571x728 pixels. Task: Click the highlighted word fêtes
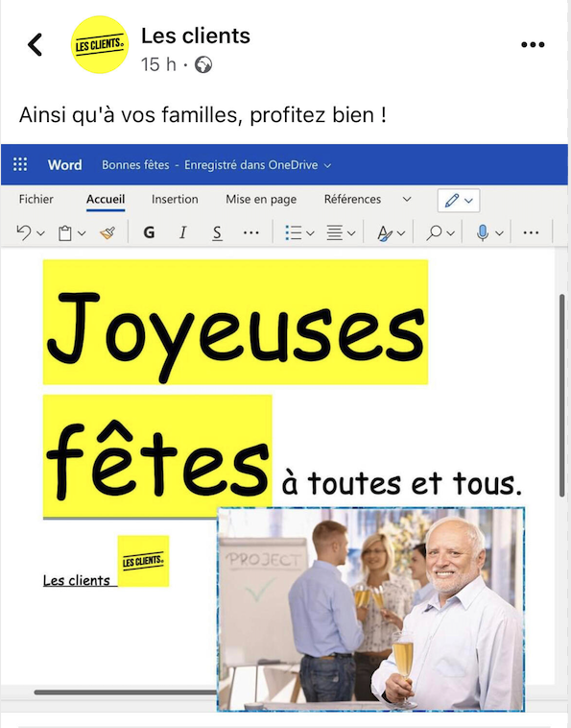[x=157, y=456]
